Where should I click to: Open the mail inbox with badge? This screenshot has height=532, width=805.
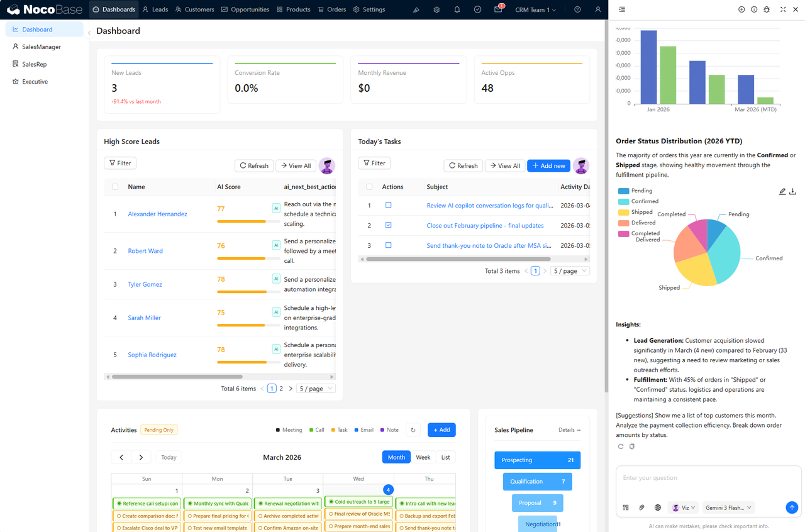(498, 9)
